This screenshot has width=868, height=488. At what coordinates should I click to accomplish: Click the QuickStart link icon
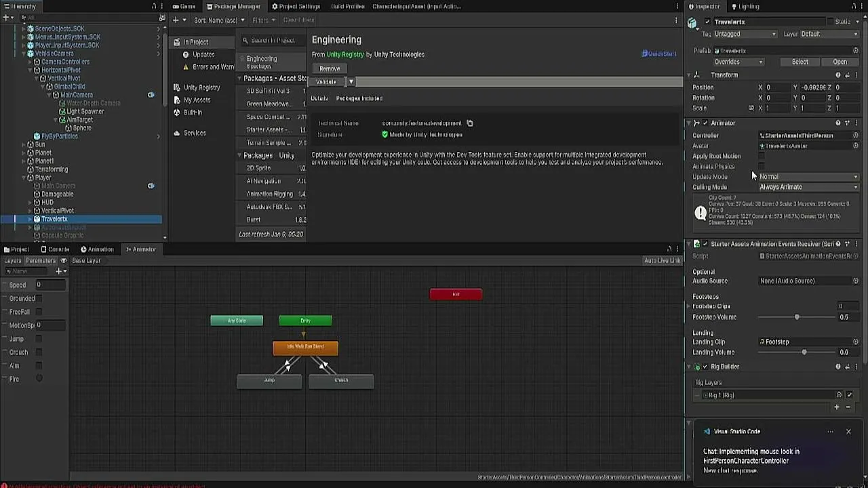644,54
